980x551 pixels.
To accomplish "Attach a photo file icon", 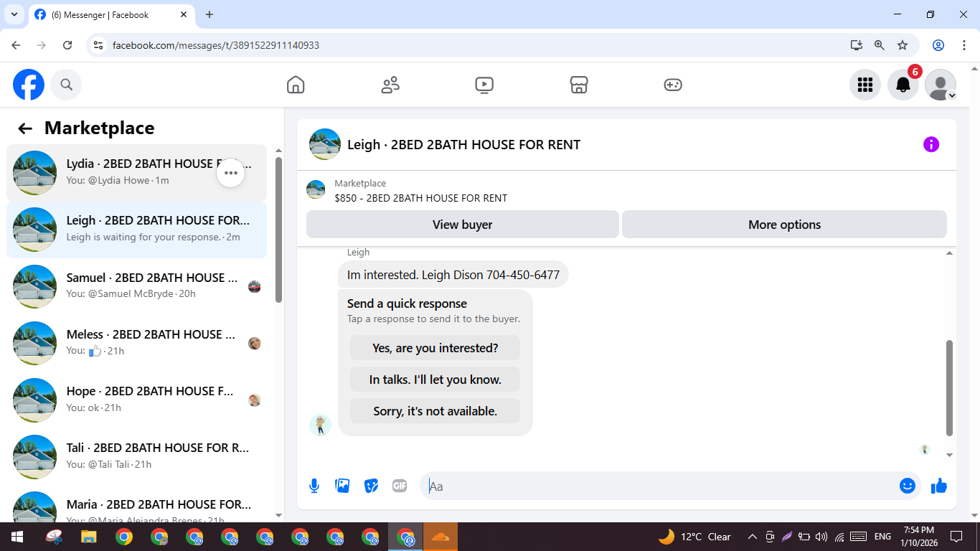I will click(343, 486).
